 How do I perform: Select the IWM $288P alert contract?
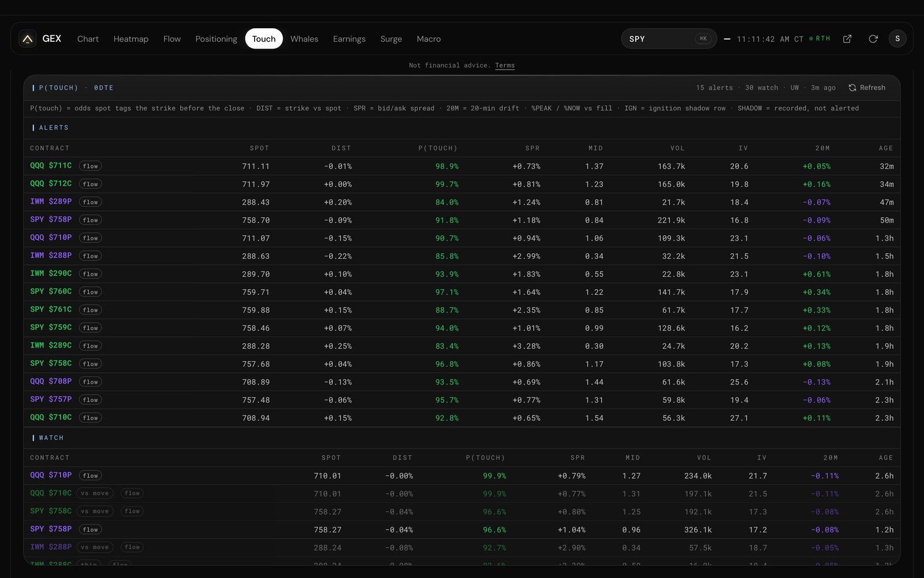[51, 255]
